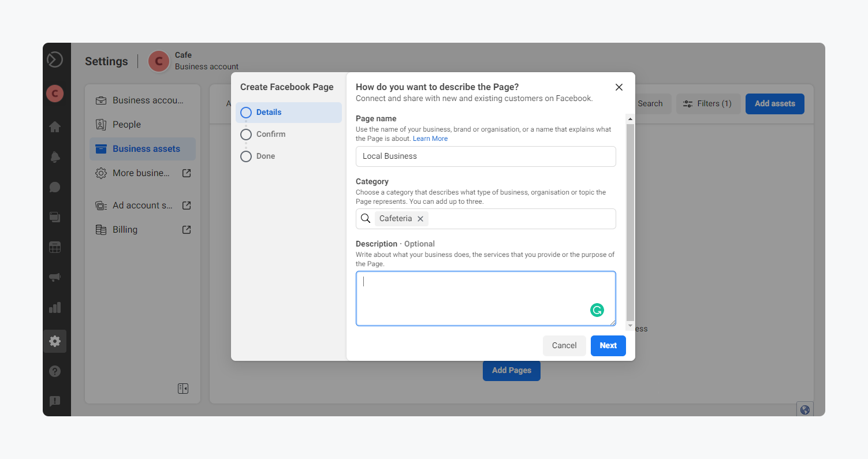Image resolution: width=868 pixels, height=459 pixels.
Task: Close the Create Facebook Page dialog
Action: coord(619,87)
